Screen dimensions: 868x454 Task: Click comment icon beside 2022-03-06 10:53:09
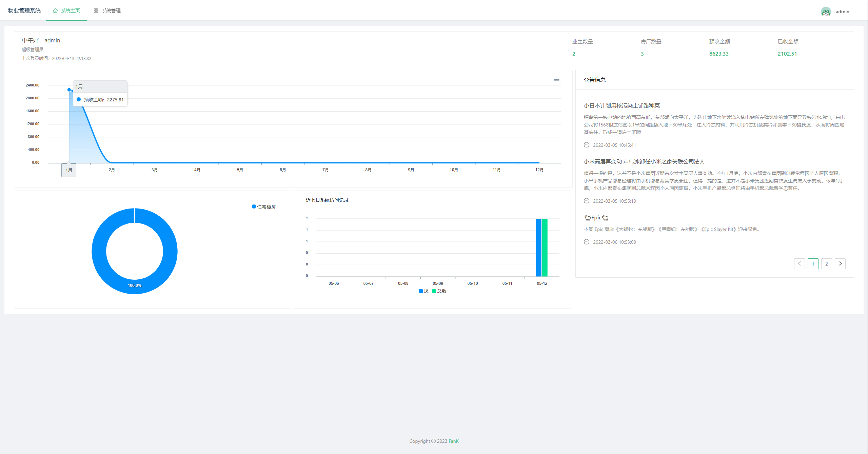[x=587, y=242]
